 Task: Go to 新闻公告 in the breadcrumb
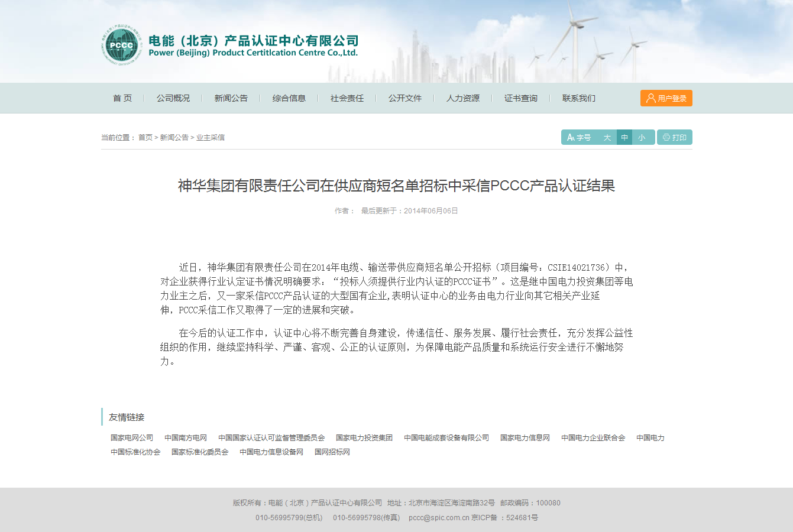click(174, 137)
